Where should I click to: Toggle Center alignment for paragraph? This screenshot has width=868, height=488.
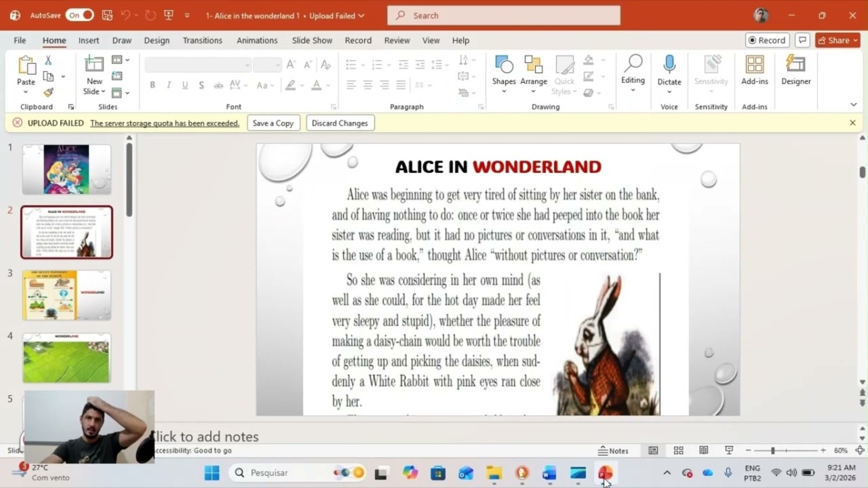(x=368, y=85)
